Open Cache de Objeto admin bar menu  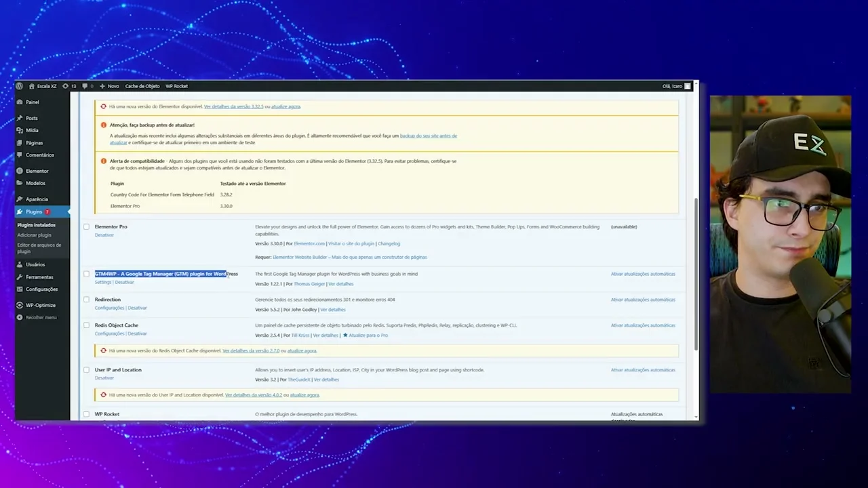click(x=142, y=86)
